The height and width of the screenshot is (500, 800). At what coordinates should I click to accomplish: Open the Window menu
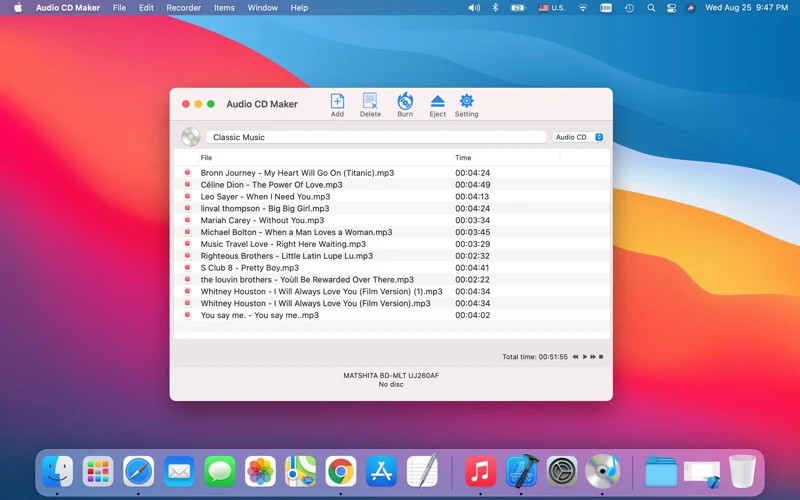[x=262, y=8]
